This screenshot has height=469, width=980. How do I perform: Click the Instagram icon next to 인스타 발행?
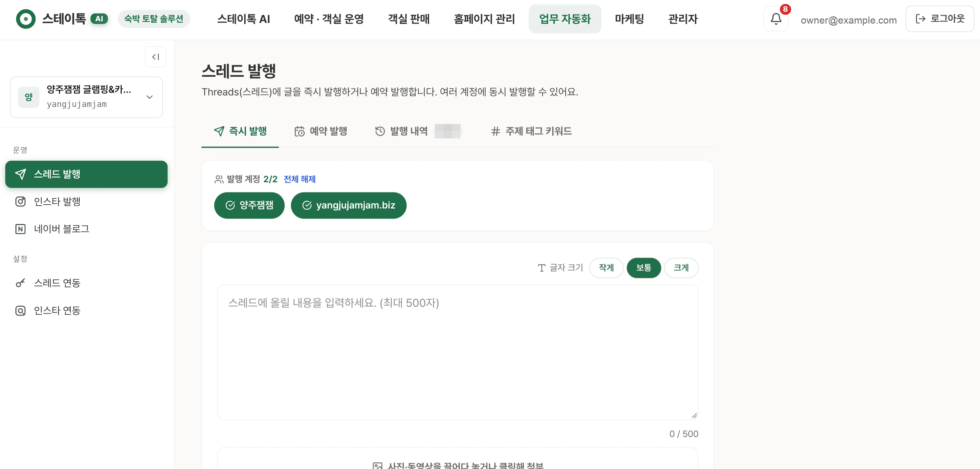[21, 201]
